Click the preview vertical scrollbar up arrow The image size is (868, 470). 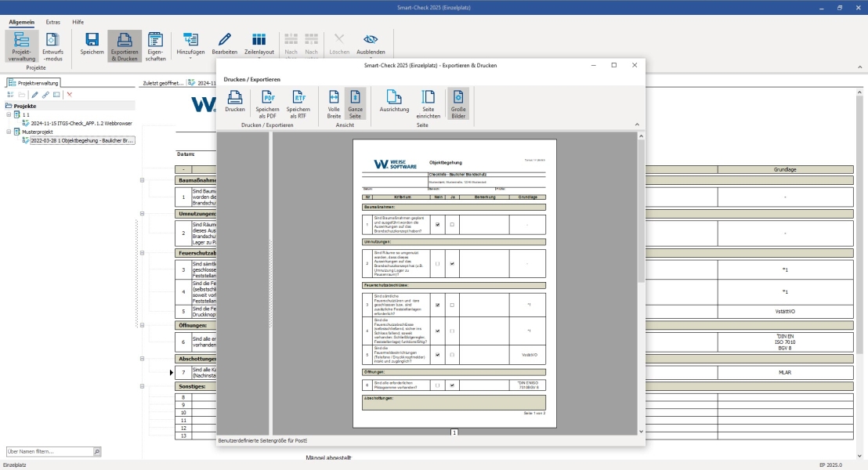pos(641,136)
